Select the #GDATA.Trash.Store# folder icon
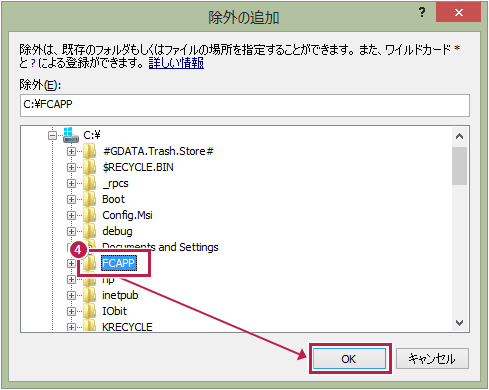489x390 pixels. tap(89, 151)
